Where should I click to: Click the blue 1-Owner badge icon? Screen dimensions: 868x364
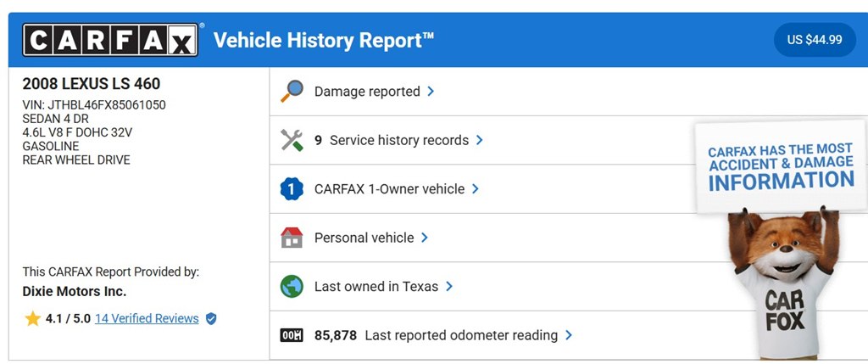(x=292, y=189)
